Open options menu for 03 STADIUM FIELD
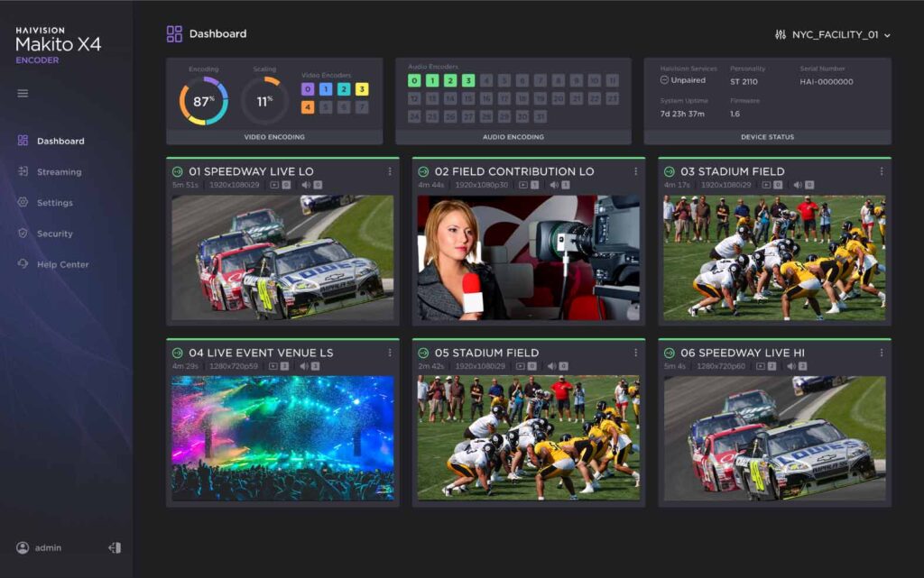924x578 pixels. (882, 171)
